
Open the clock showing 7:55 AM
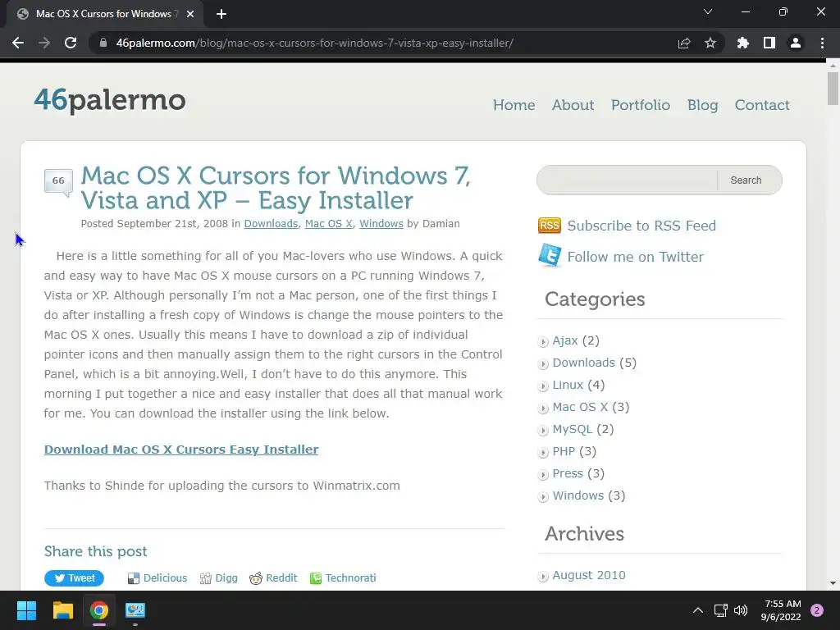pyautogui.click(x=781, y=610)
